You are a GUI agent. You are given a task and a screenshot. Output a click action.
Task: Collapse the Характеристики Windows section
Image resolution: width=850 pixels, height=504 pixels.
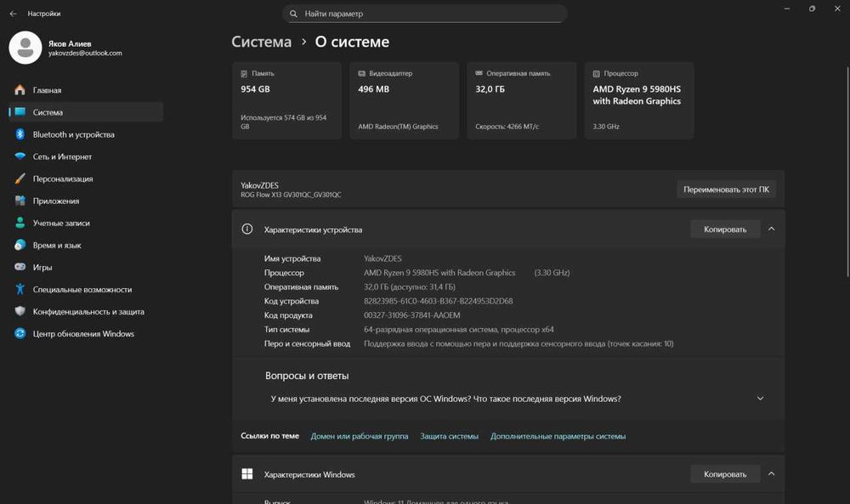click(x=771, y=474)
